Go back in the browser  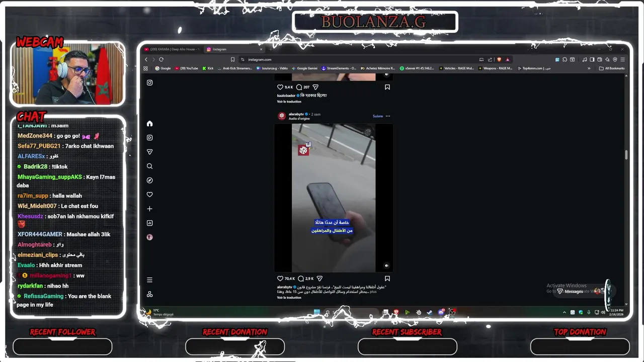pyautogui.click(x=146, y=59)
